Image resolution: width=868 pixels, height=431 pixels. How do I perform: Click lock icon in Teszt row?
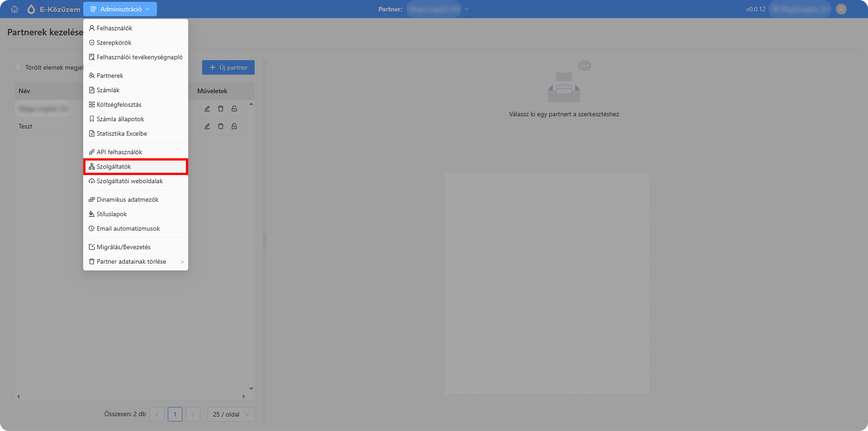tap(234, 126)
